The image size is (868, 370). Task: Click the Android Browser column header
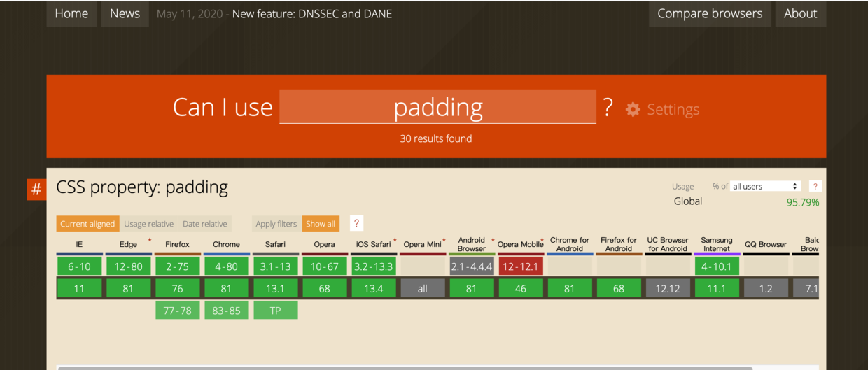[x=471, y=244]
